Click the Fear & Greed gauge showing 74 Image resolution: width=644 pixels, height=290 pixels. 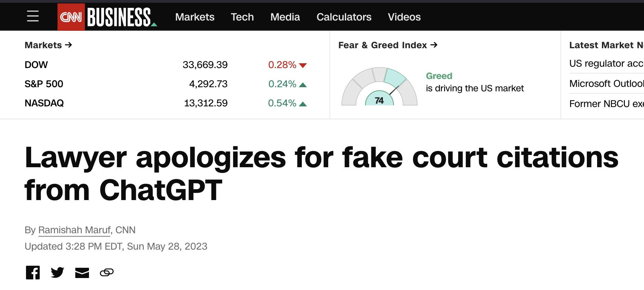tap(379, 87)
